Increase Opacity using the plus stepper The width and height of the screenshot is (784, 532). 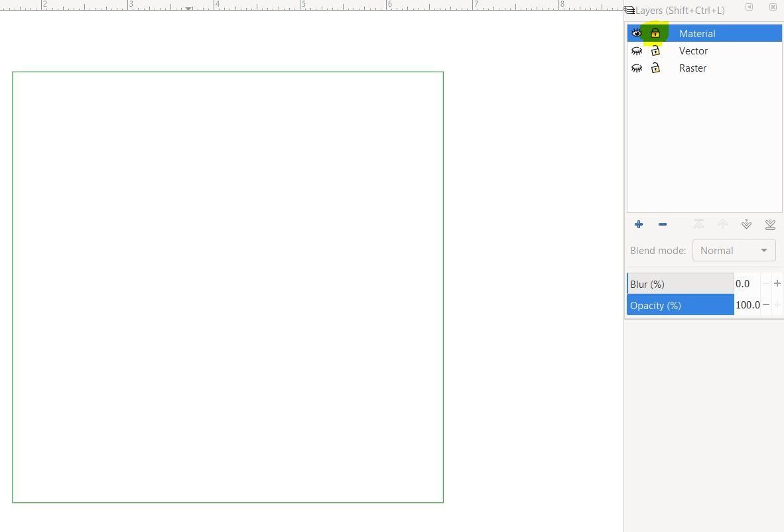tap(777, 305)
